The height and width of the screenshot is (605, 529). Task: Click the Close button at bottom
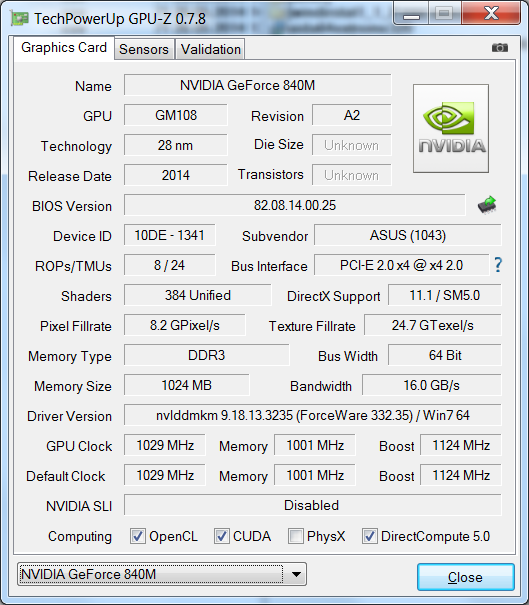pos(465,577)
